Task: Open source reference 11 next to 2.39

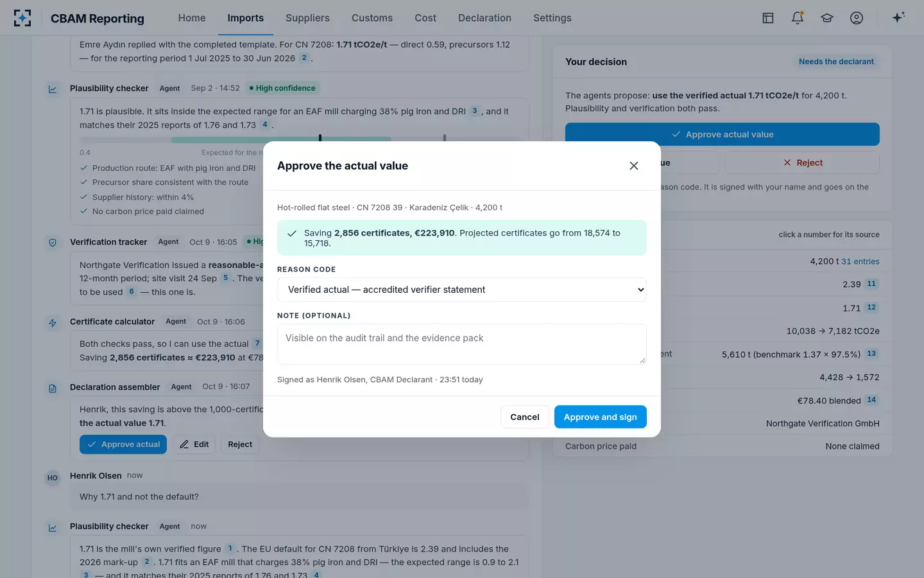Action: [871, 284]
